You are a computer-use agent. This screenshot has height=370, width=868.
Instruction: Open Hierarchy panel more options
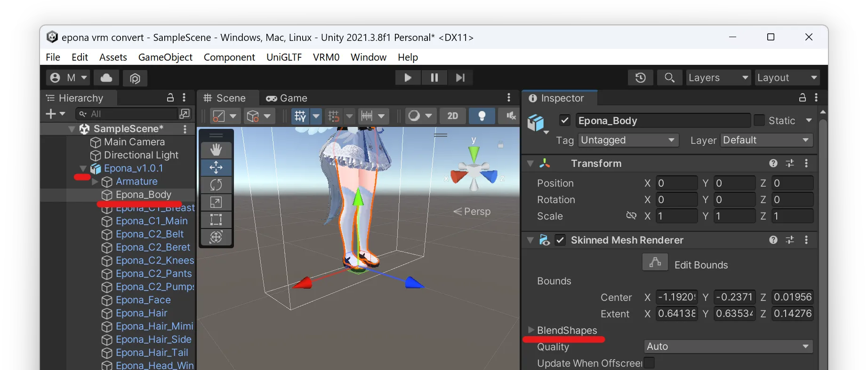pyautogui.click(x=184, y=98)
